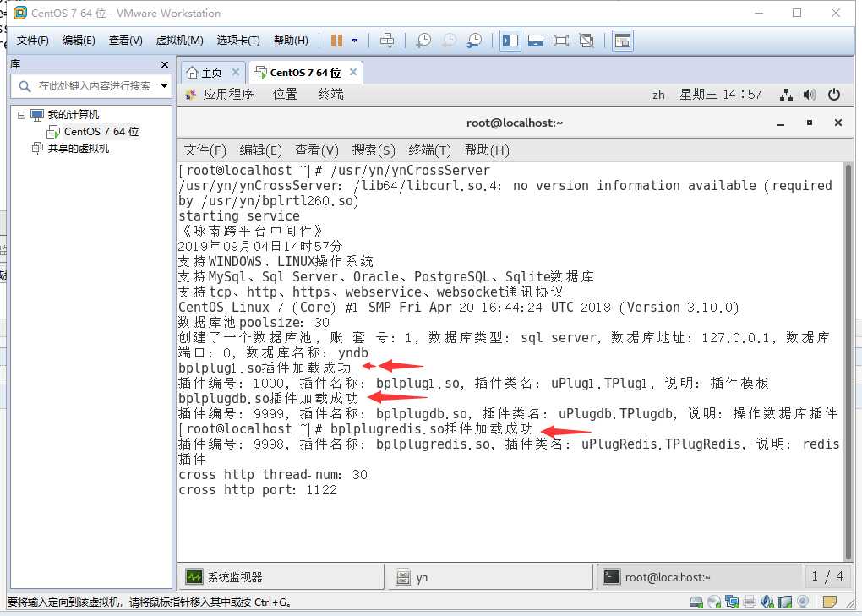The image size is (862, 616).
Task: Click the message log note icon
Action: click(x=830, y=602)
